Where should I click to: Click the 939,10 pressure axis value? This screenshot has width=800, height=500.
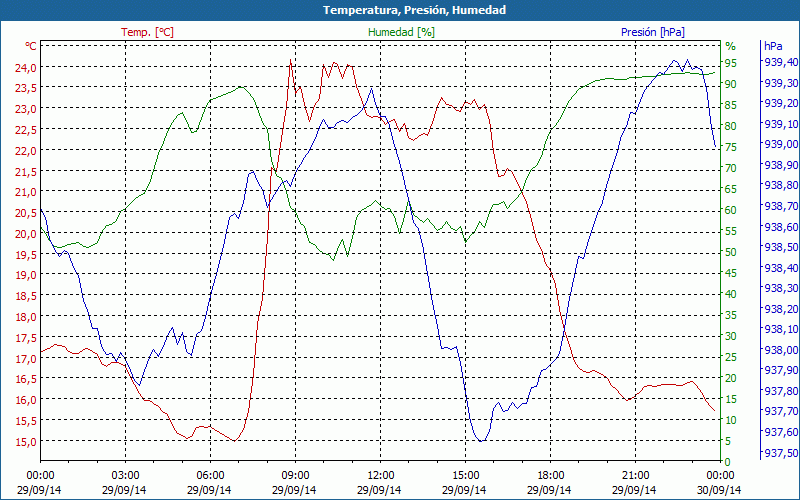coord(781,123)
